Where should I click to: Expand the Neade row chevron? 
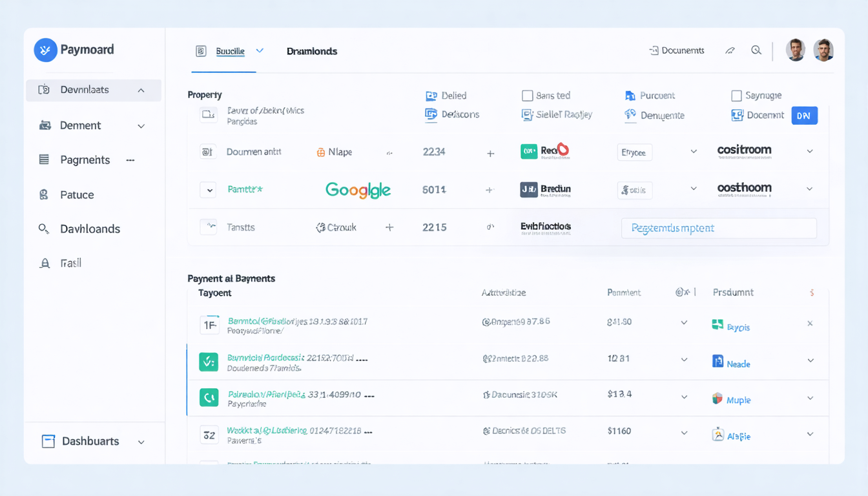pos(811,361)
